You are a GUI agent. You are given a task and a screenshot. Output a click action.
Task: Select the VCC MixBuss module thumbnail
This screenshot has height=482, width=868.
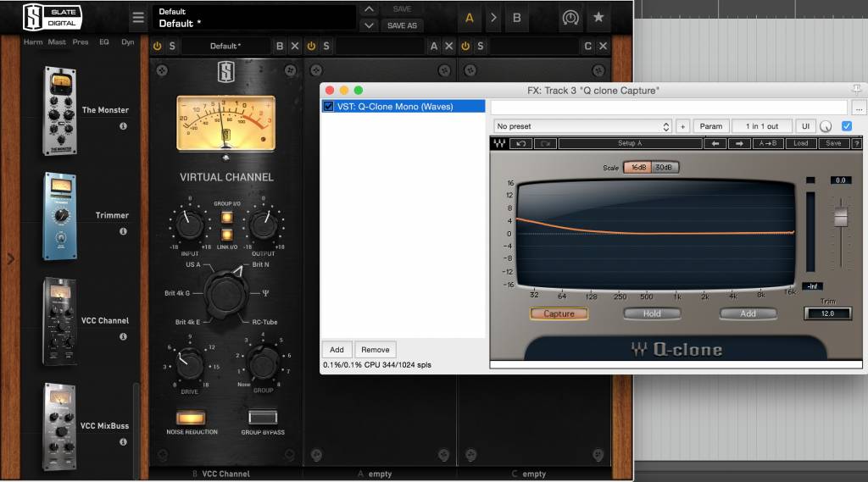click(59, 427)
